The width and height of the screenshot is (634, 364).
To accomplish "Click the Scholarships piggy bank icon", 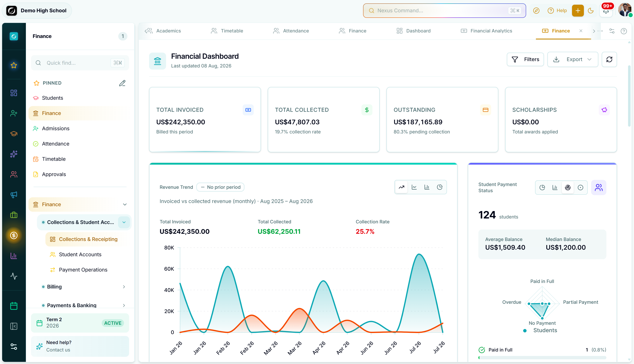I will pyautogui.click(x=604, y=110).
